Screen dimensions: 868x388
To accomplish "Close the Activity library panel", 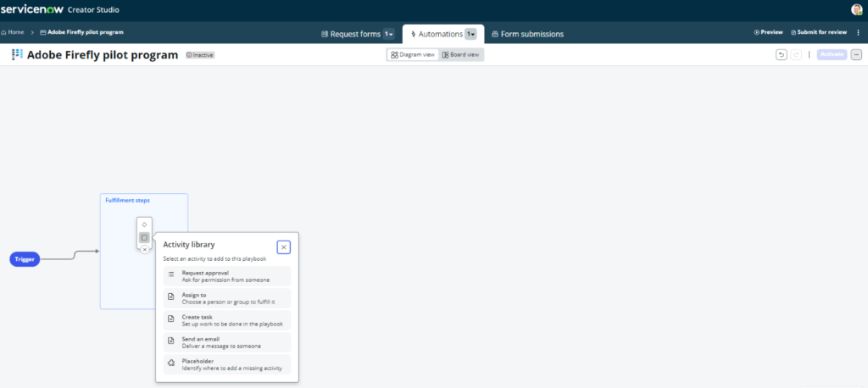I will click(284, 247).
